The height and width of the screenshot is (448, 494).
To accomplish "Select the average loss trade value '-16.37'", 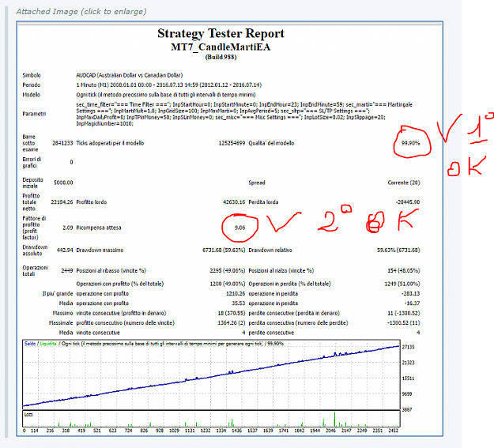I will coord(412,303).
